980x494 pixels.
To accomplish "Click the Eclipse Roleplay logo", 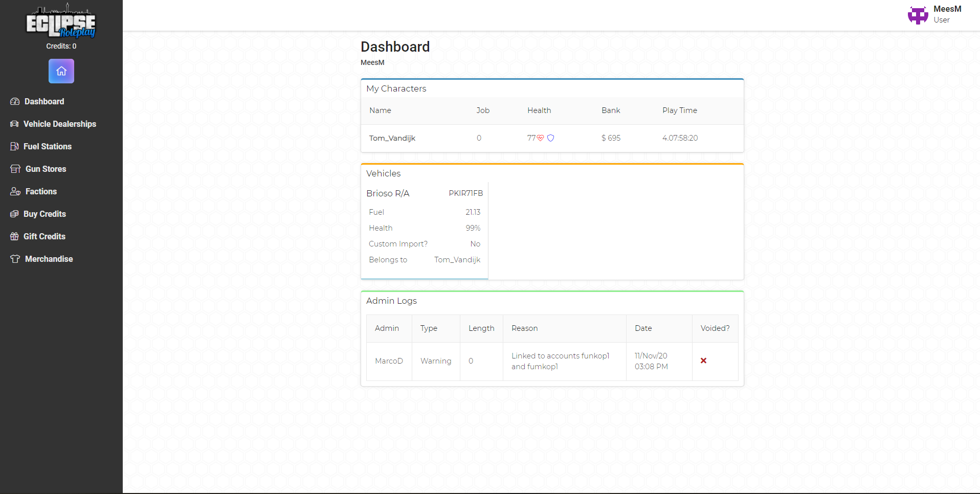I will point(61,20).
